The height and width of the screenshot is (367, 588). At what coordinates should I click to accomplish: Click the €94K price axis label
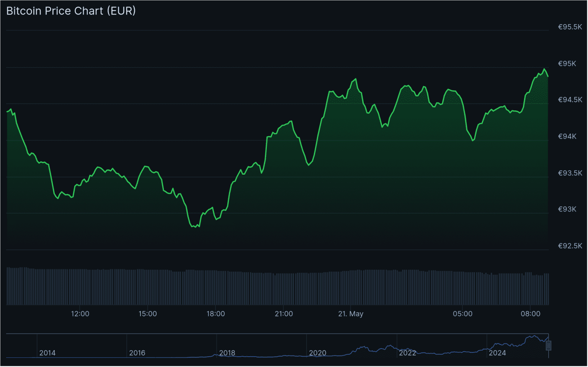coord(568,136)
